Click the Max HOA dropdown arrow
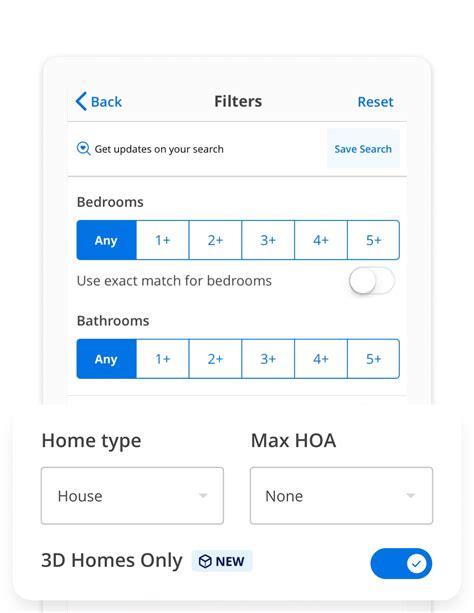Viewport: 474px width, 613px height. tap(410, 495)
